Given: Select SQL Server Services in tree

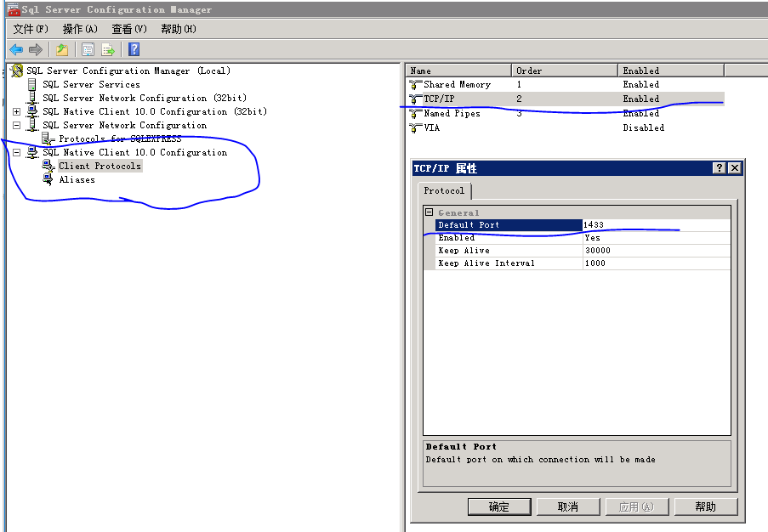Looking at the screenshot, I should click(x=91, y=84).
